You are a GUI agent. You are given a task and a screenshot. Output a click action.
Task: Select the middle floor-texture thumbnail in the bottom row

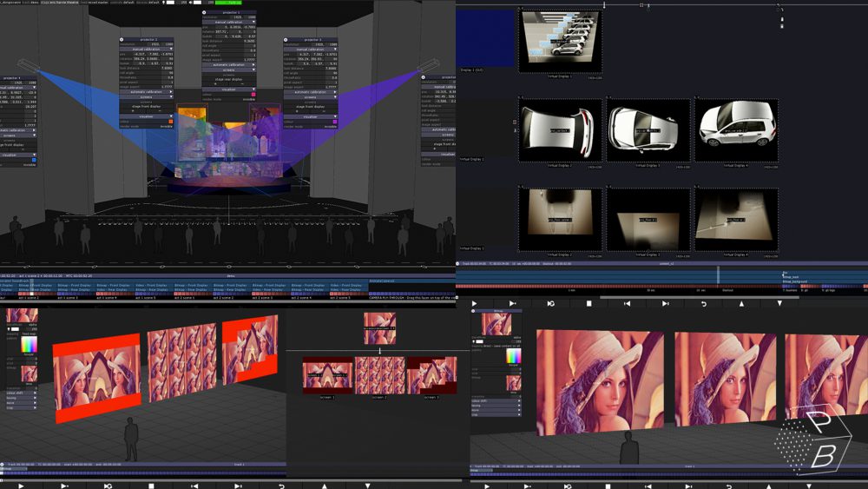pos(648,219)
